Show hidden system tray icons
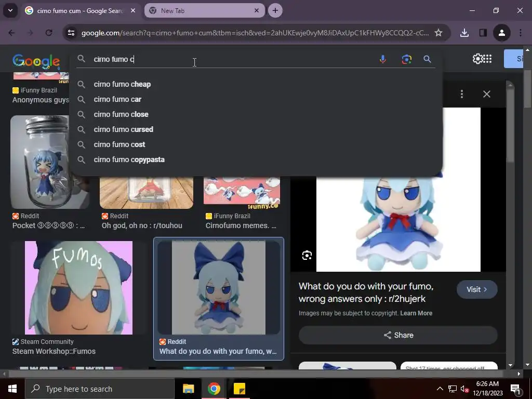Screen dimensions: 532x399 [x=440, y=389]
